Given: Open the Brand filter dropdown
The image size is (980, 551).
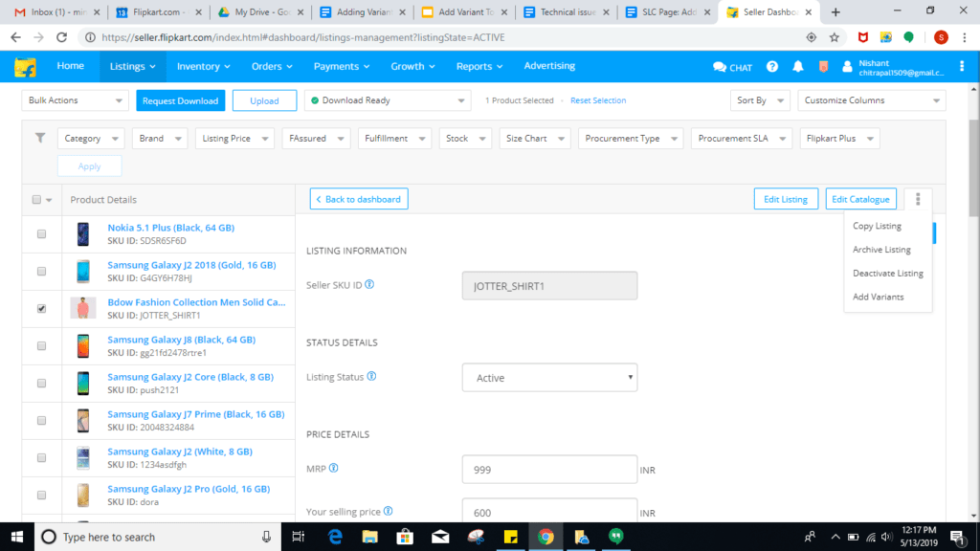Looking at the screenshot, I should coord(160,138).
